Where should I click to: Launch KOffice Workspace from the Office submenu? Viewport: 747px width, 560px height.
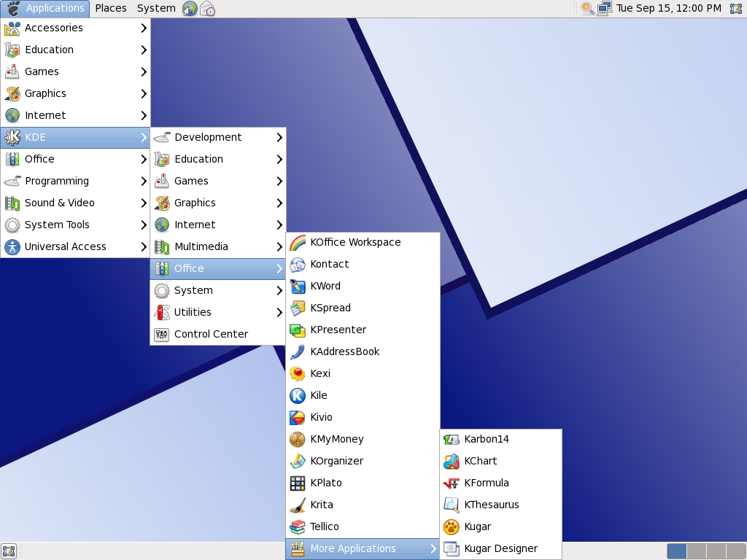[363, 242]
